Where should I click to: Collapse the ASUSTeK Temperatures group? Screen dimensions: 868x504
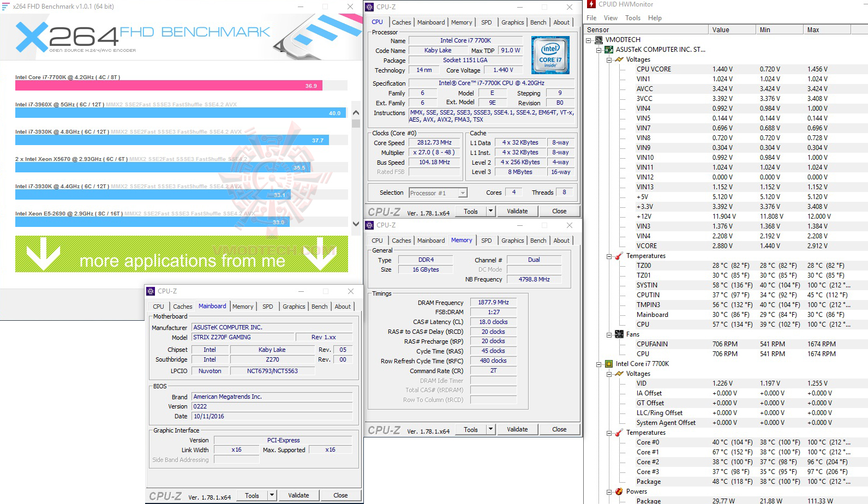tap(609, 256)
